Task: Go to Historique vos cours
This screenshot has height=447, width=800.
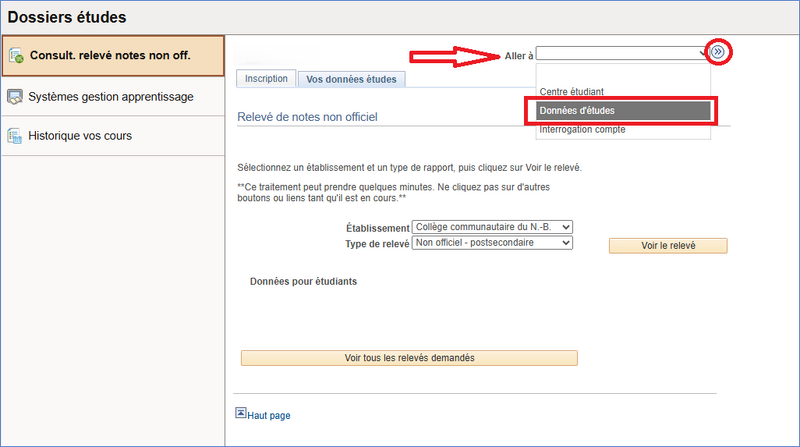Action: [80, 135]
